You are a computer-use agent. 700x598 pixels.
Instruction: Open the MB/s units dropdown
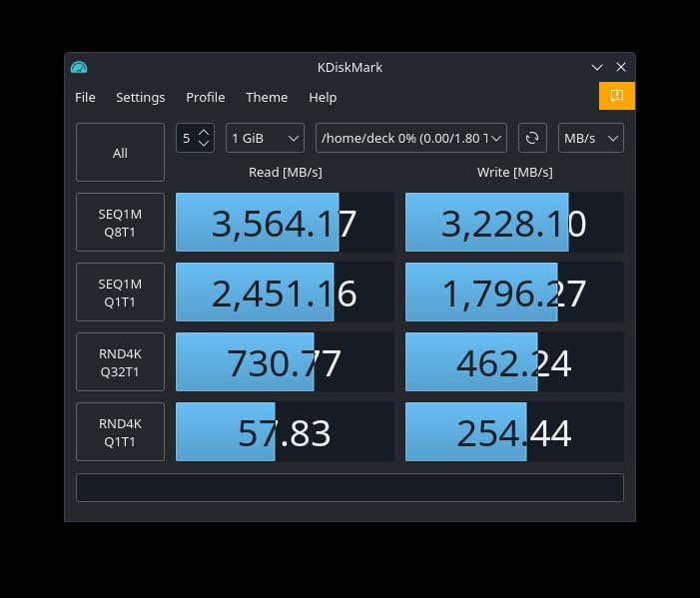(x=590, y=138)
